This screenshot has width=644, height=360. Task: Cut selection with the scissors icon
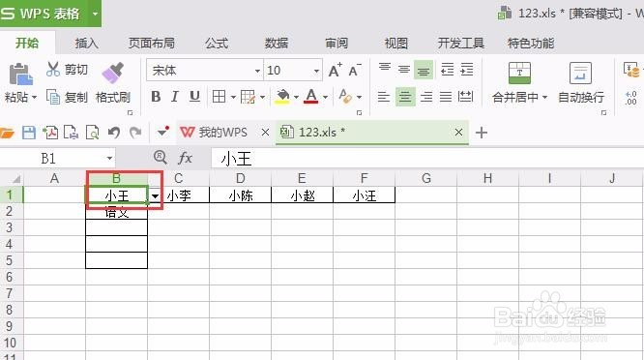52,69
